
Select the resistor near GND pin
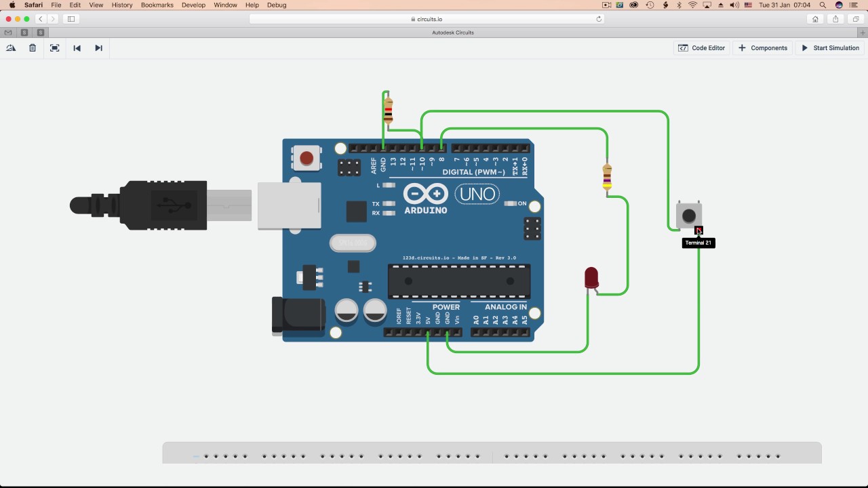[x=388, y=110]
